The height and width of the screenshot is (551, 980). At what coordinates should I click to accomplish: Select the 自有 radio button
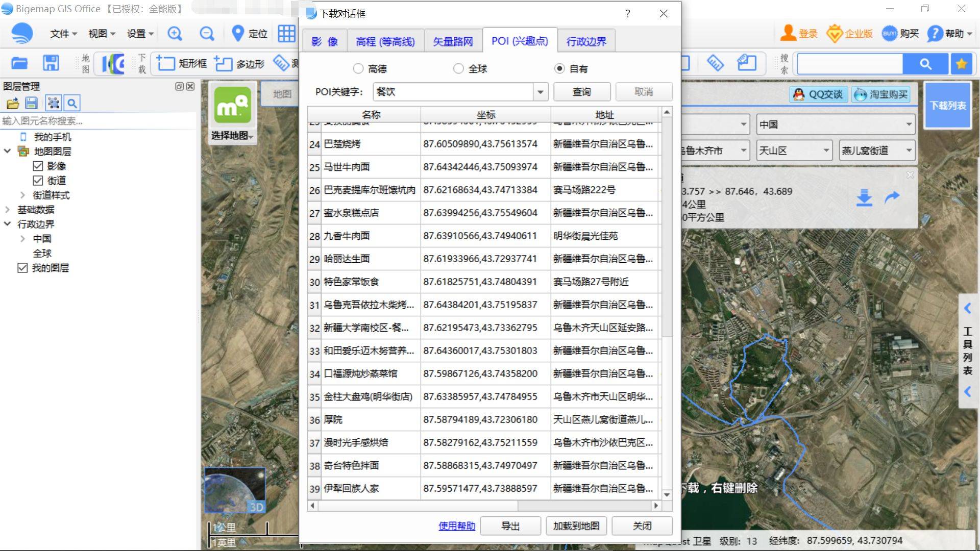coord(560,68)
